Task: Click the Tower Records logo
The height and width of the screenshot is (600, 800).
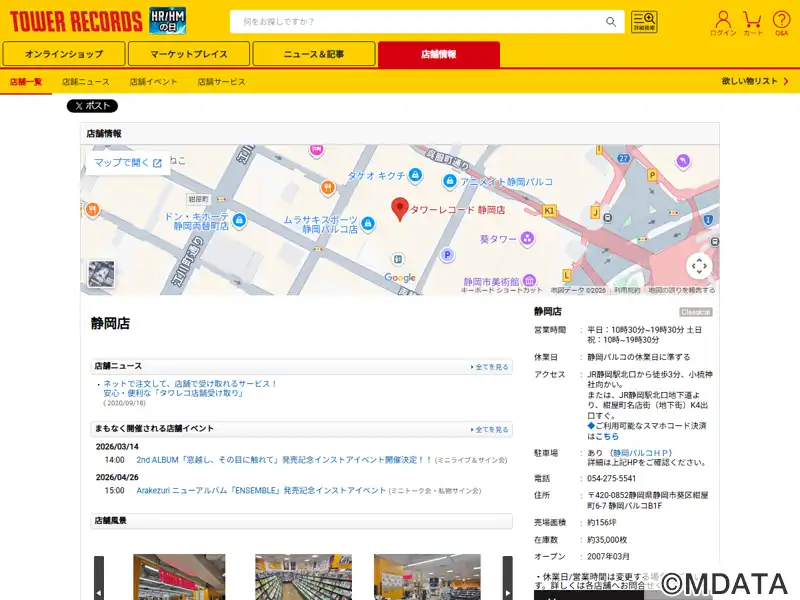Action: tap(76, 21)
